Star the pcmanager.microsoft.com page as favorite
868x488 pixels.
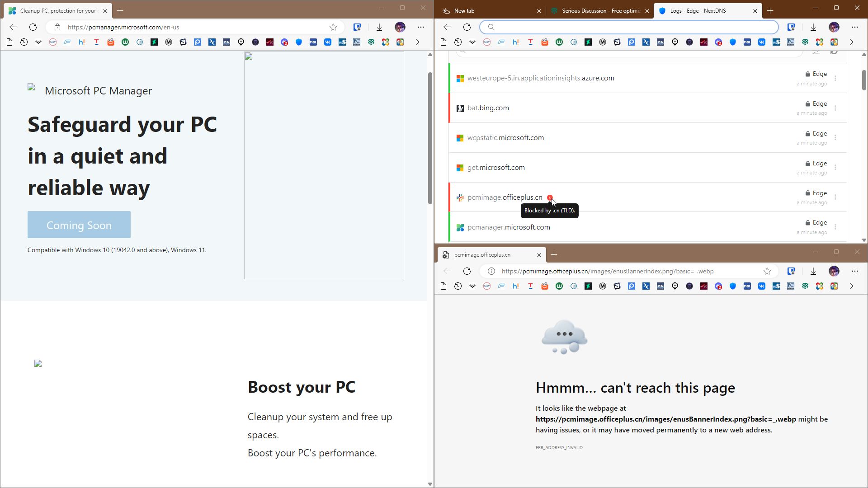coord(333,27)
